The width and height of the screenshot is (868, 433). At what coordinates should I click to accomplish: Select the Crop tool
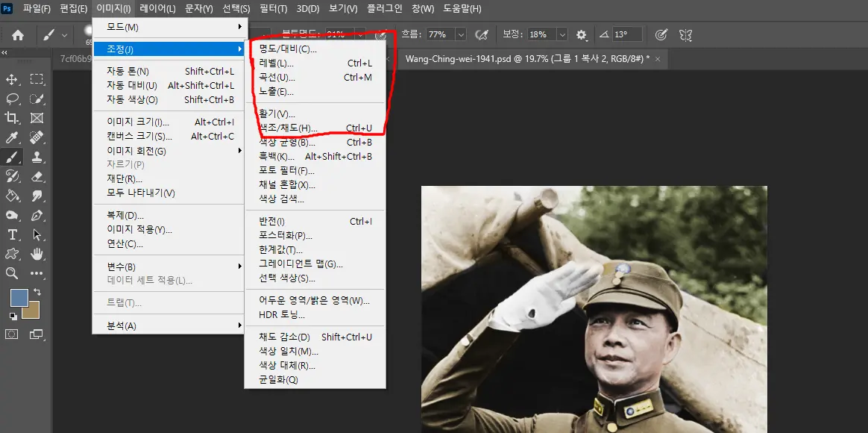[x=12, y=117]
